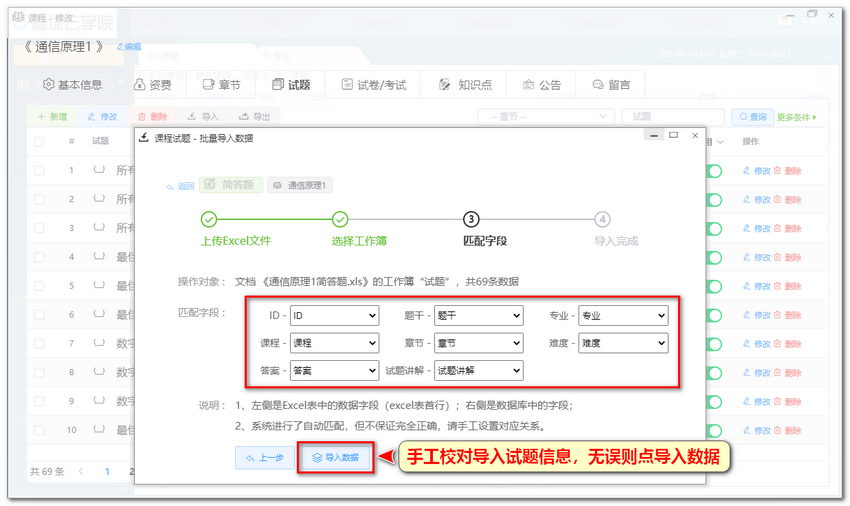Click the step 3 匹配字段 circle icon

click(471, 219)
